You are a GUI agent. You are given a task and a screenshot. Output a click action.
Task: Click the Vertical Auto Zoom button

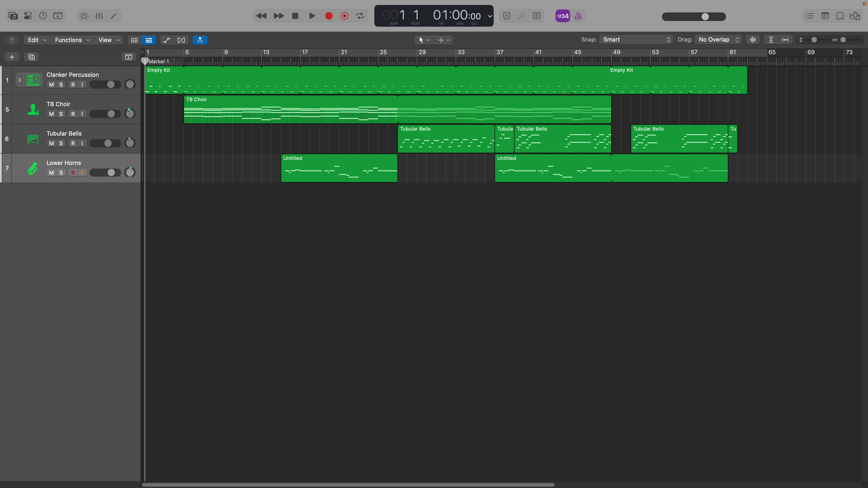click(x=771, y=40)
